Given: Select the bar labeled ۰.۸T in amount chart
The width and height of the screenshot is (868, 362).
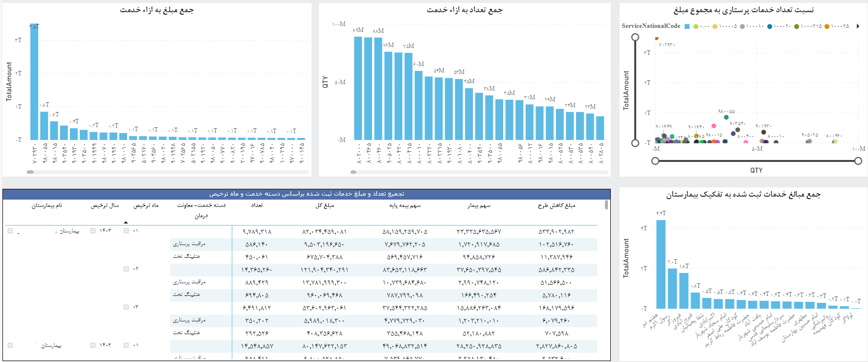Looking at the screenshot, I should click(x=44, y=126).
